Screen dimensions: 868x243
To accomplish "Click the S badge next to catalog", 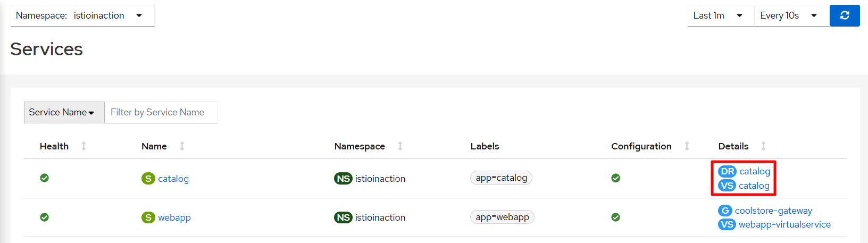I will pyautogui.click(x=148, y=179).
